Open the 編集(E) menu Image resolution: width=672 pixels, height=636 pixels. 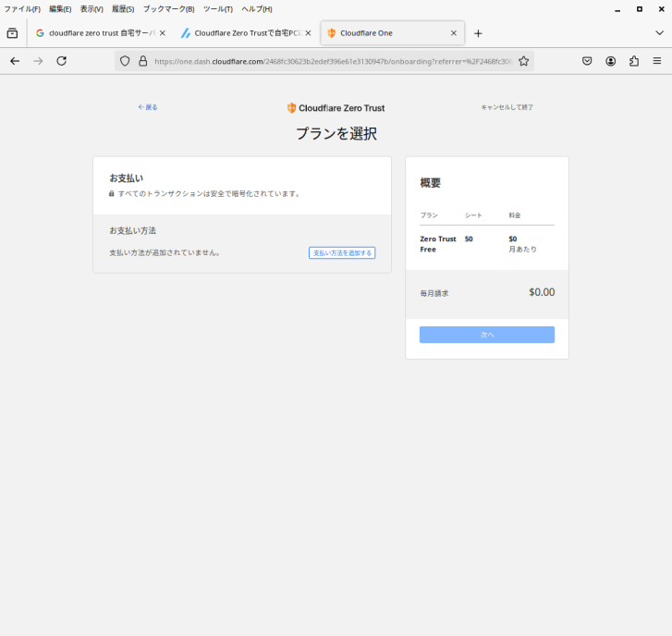coord(60,9)
